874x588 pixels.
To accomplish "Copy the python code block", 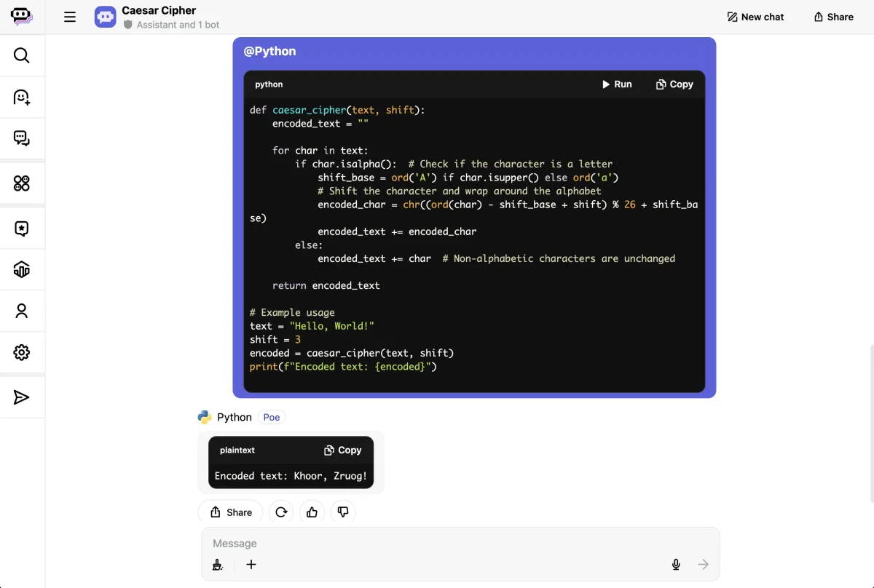I will tap(674, 84).
